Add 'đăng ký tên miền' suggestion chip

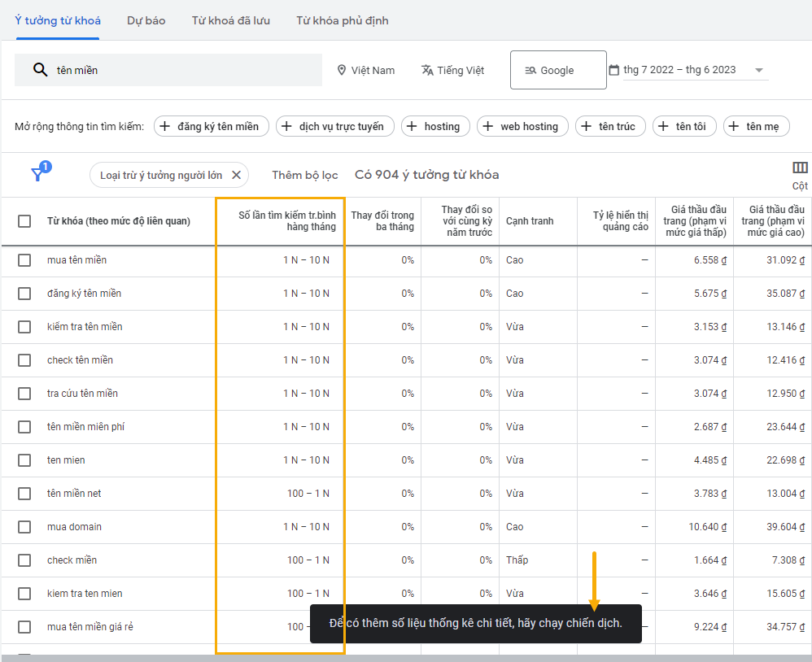coord(209,126)
